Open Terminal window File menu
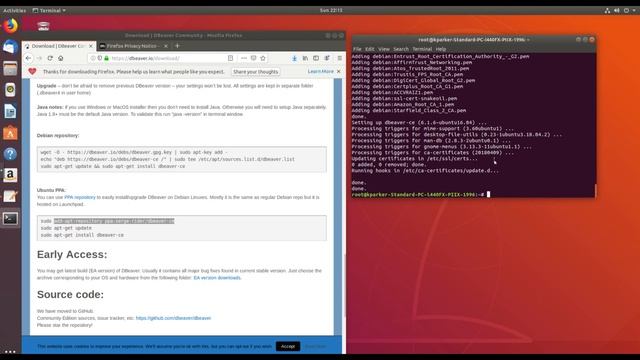The width and height of the screenshot is (640, 360). pyautogui.click(x=357, y=49)
